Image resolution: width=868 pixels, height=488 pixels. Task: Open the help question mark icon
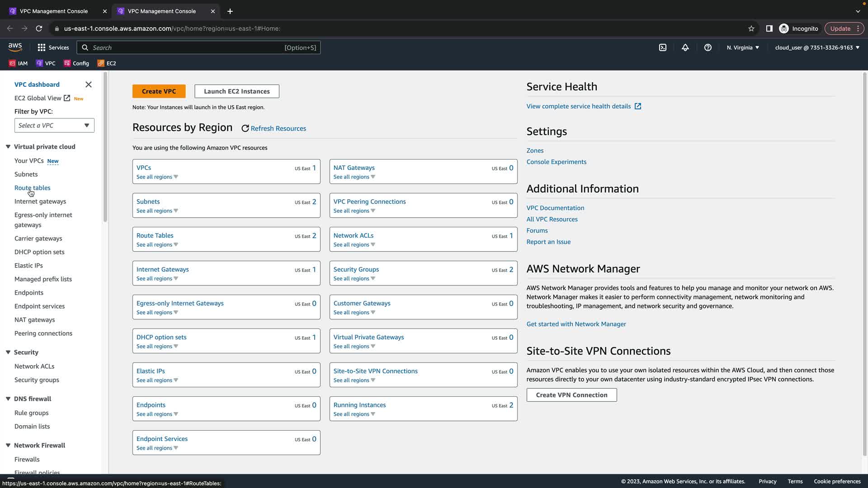tap(708, 47)
